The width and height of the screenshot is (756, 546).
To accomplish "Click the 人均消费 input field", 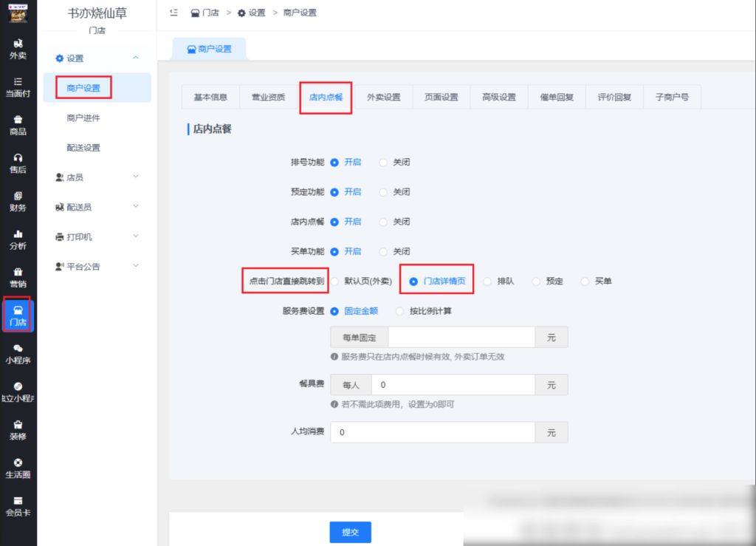I will (432, 432).
